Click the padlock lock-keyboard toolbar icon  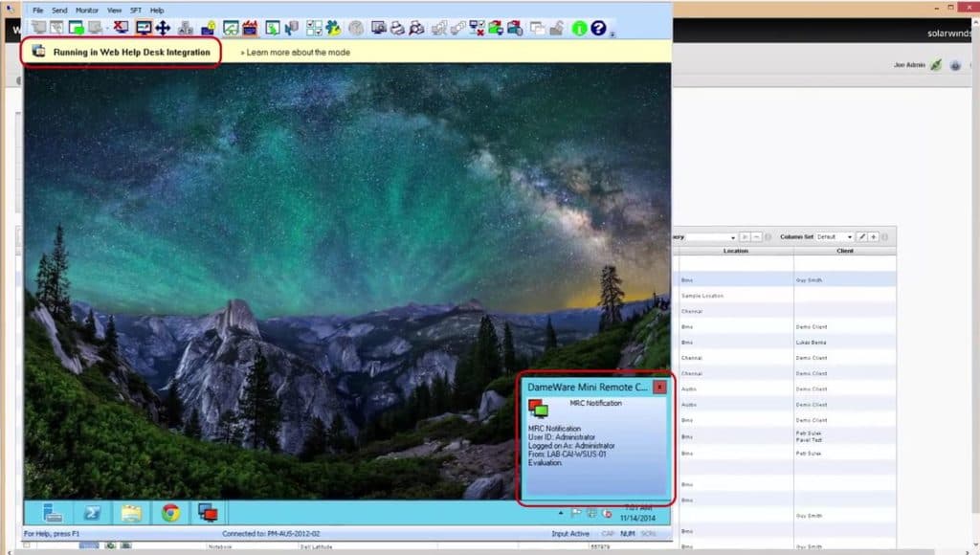click(x=208, y=28)
